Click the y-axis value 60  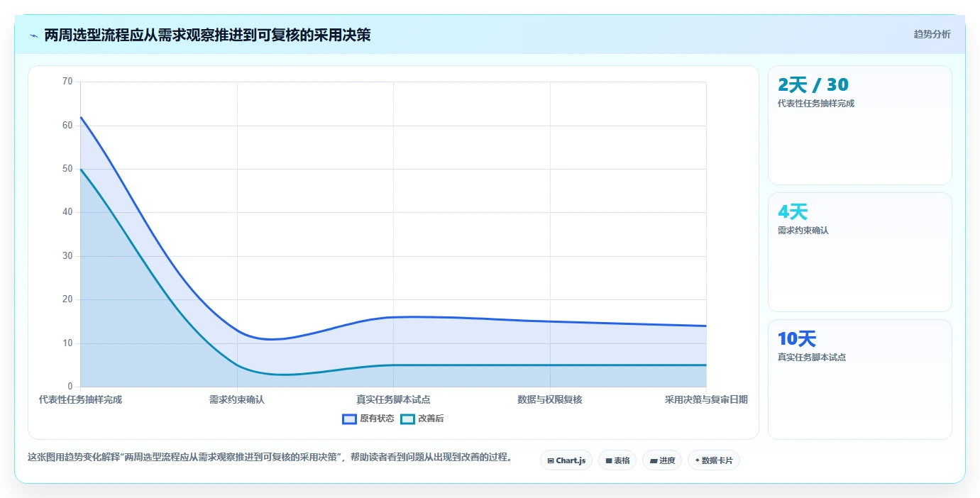coord(67,126)
